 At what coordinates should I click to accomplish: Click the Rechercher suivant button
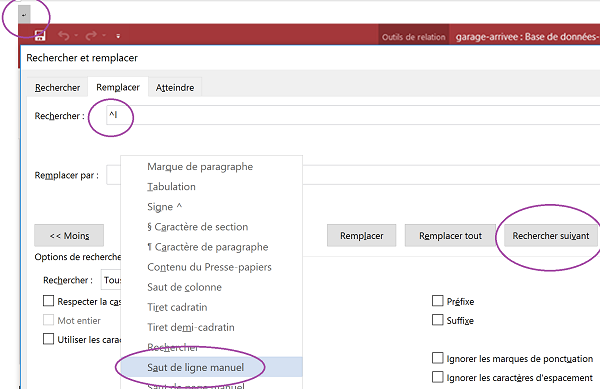coord(551,236)
